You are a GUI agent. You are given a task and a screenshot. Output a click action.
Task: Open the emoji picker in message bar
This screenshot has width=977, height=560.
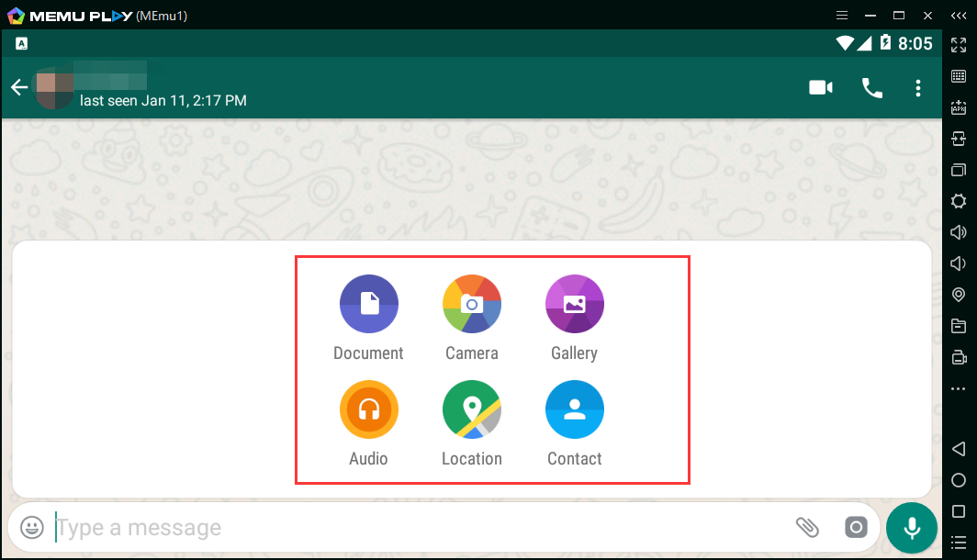pyautogui.click(x=32, y=528)
